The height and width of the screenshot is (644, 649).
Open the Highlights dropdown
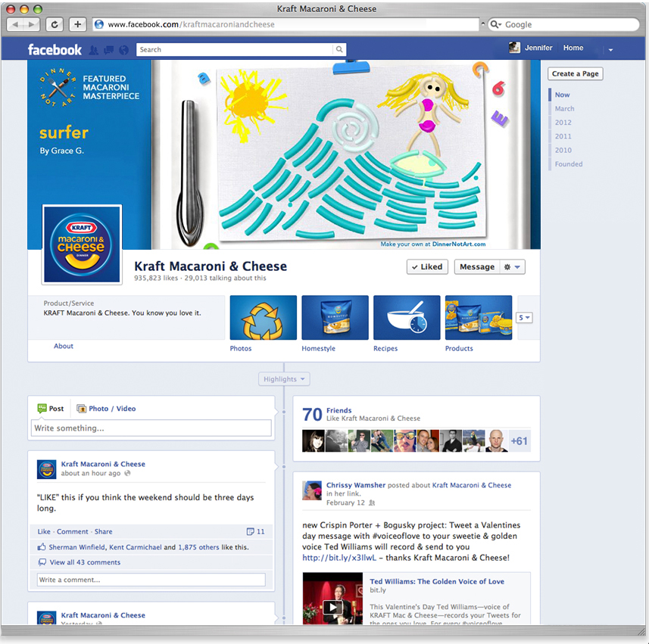pyautogui.click(x=284, y=379)
